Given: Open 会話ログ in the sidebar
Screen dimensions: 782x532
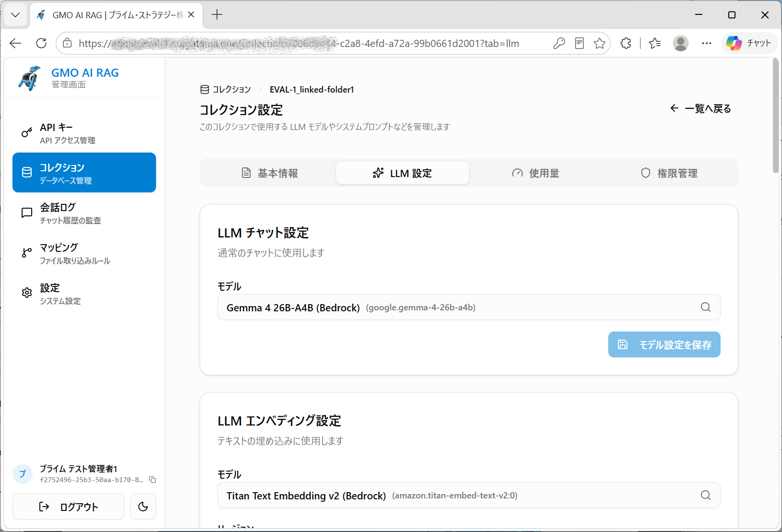Looking at the screenshot, I should (84, 213).
